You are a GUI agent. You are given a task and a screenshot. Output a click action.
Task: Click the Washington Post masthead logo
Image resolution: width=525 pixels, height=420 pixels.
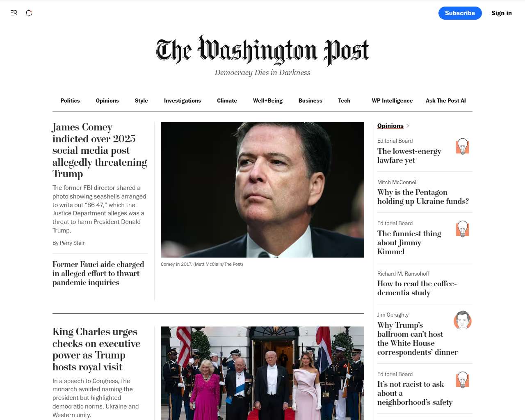click(x=262, y=51)
